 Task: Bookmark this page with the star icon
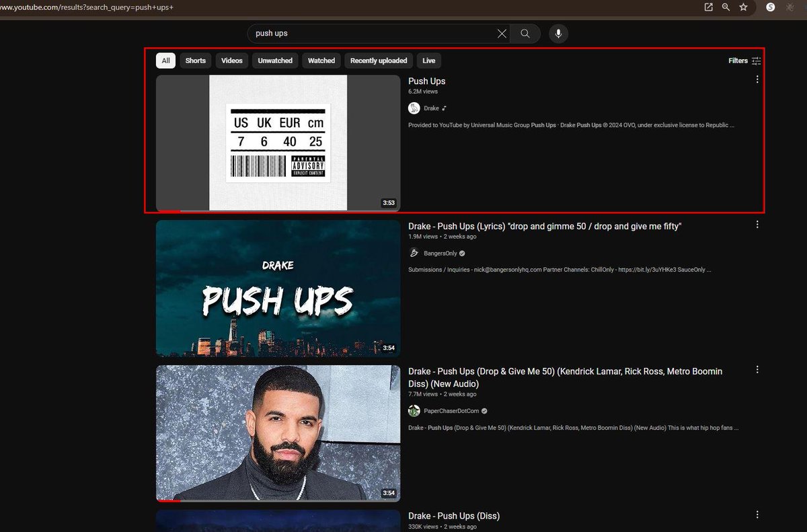tap(743, 7)
